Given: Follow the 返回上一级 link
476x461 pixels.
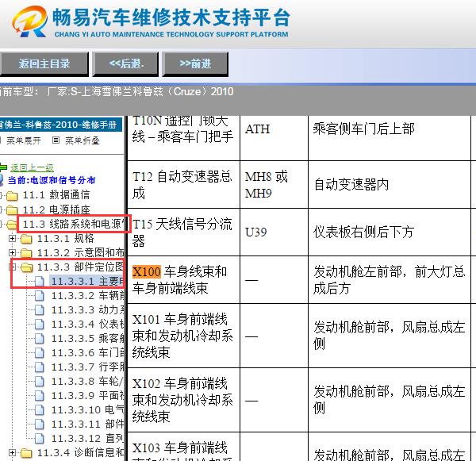Looking at the screenshot, I should click(32, 167).
